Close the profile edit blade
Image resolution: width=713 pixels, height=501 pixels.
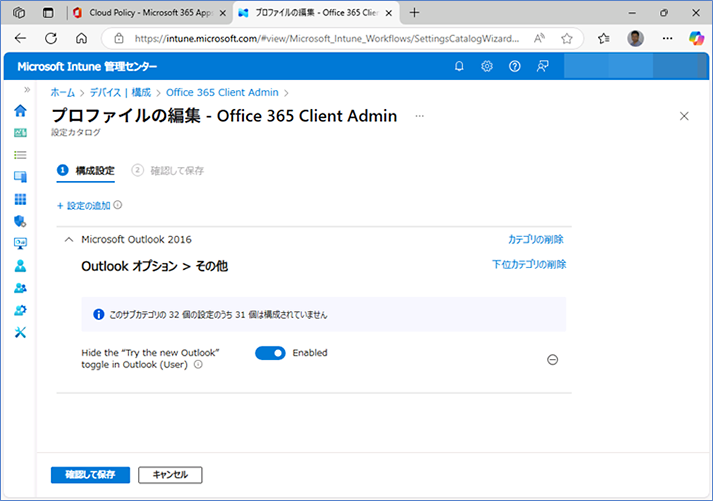[x=684, y=116]
